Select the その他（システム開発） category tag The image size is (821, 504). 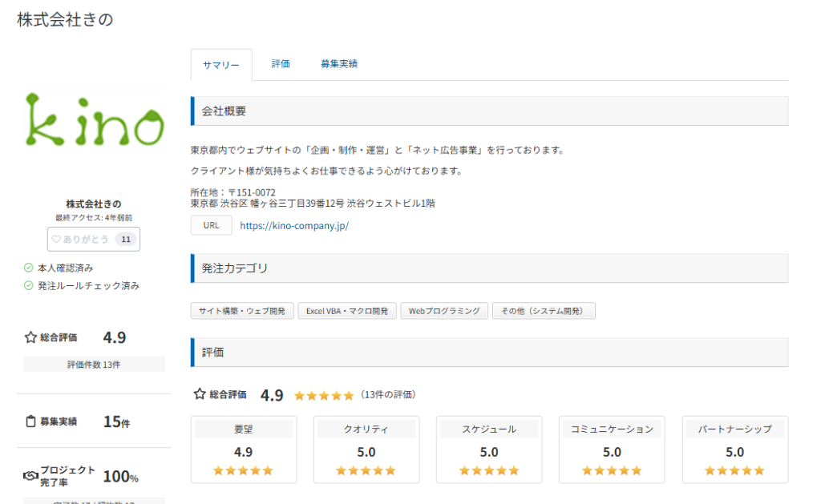pos(544,311)
